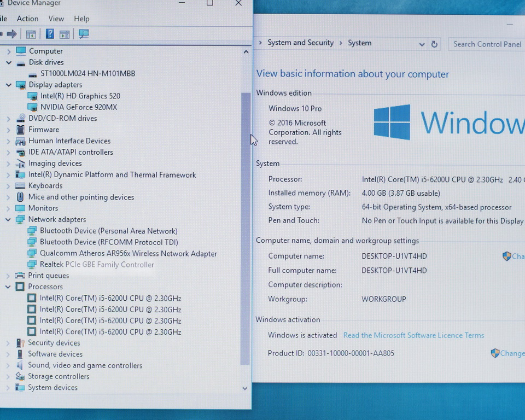Viewport: 525px width, 420px height.
Task: Select Intel(R) Dynamic Platform and Thermal Framework
Action: pos(112,175)
